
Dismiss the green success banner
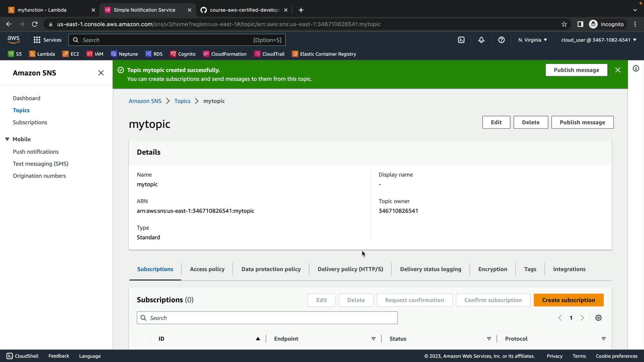[x=618, y=70]
